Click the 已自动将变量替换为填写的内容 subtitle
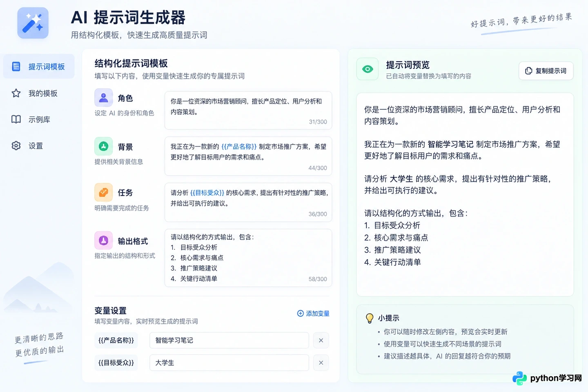Viewport: 588px width, 392px height. (x=429, y=76)
